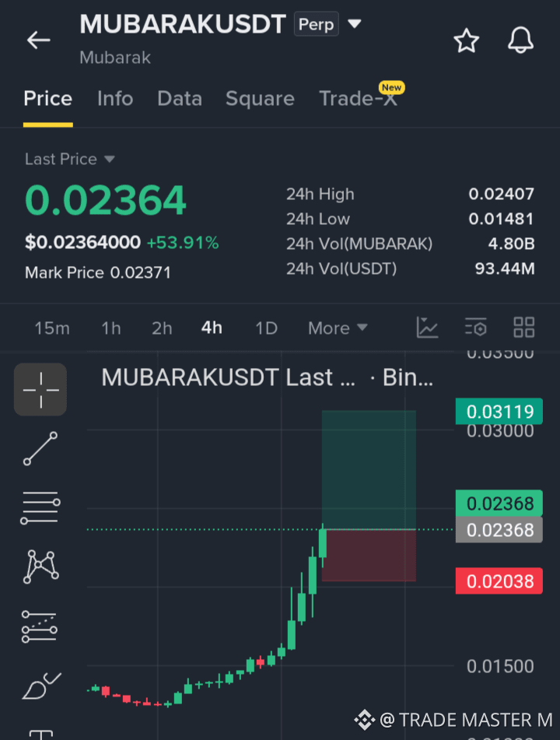Click the 24h High value 0.02407

501,194
